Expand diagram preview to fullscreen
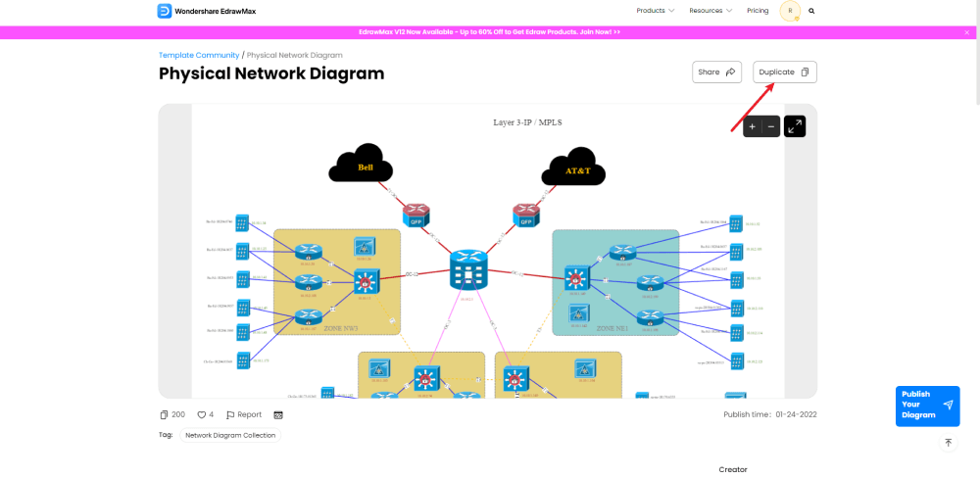This screenshot has width=980, height=479. pos(795,126)
